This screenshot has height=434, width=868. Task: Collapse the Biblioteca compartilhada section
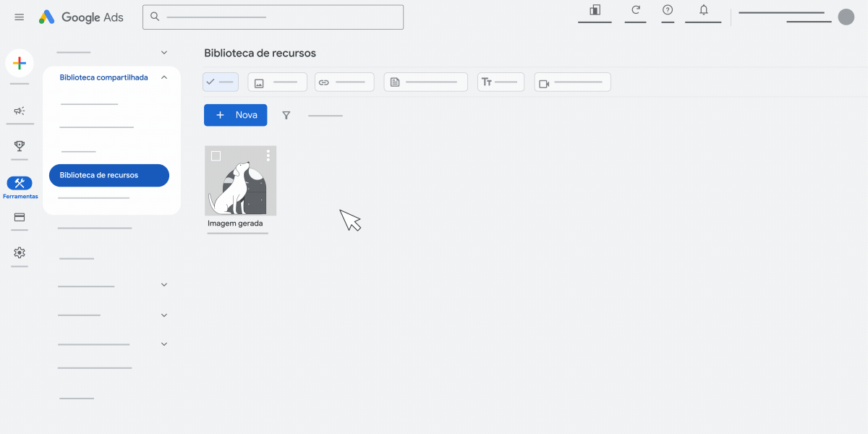pos(164,77)
